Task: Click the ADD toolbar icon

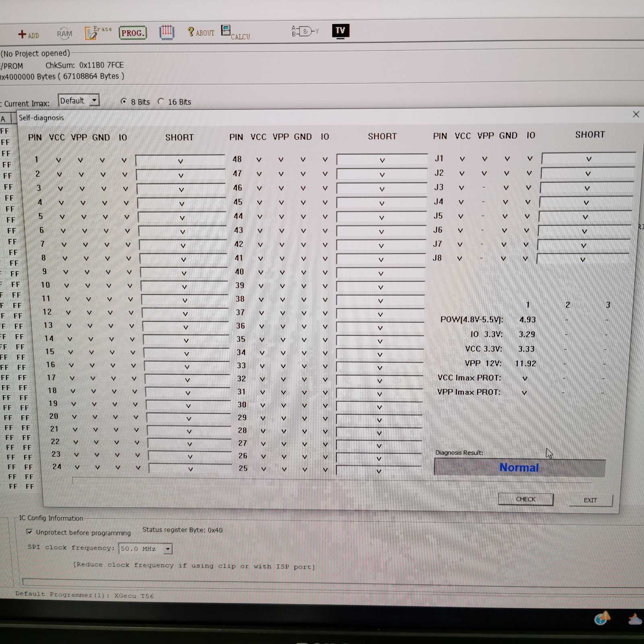Action: [x=28, y=35]
